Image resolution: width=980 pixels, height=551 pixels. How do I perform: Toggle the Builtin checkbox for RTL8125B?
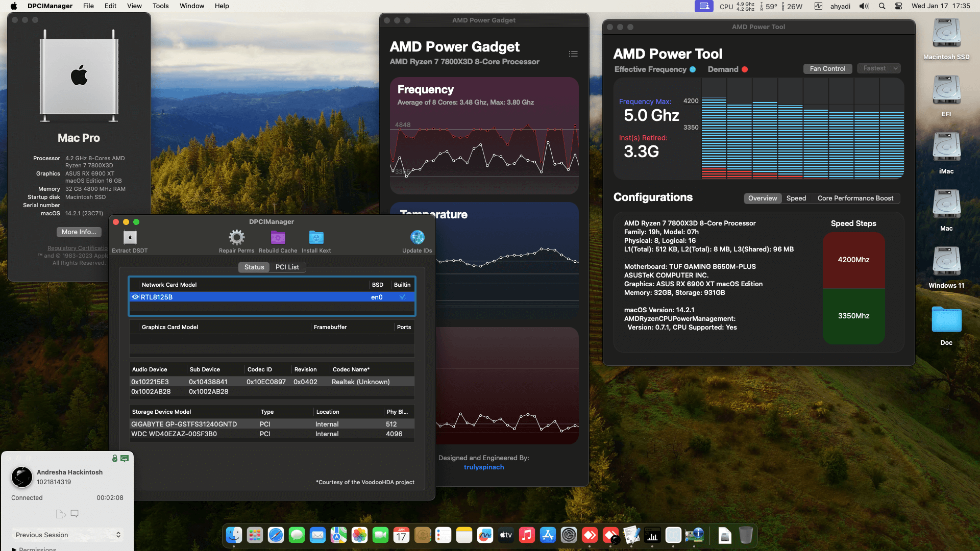tap(403, 297)
